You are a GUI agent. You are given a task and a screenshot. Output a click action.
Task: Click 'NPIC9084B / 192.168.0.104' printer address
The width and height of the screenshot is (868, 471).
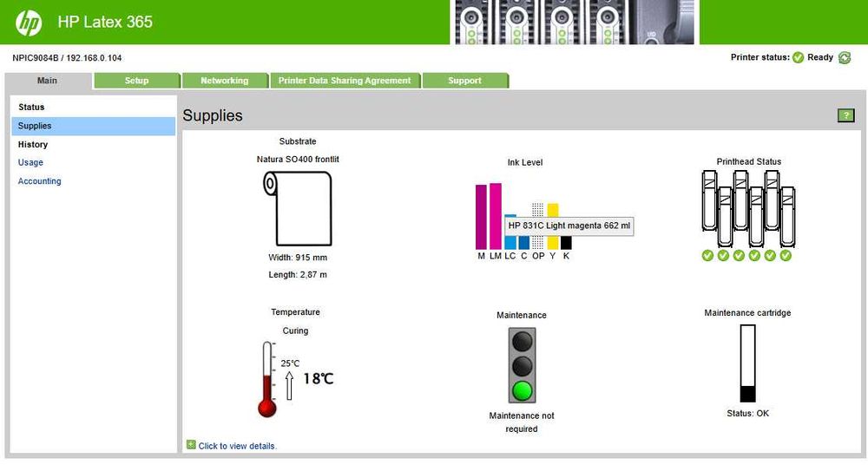pos(67,57)
